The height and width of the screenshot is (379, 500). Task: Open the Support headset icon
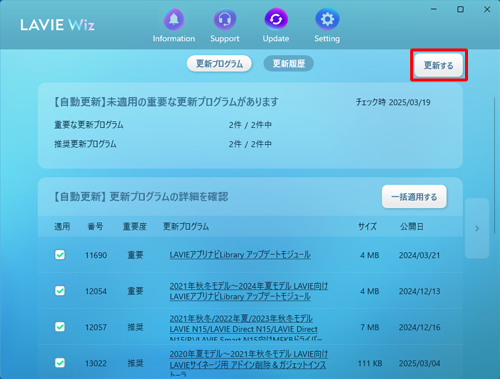(x=225, y=20)
